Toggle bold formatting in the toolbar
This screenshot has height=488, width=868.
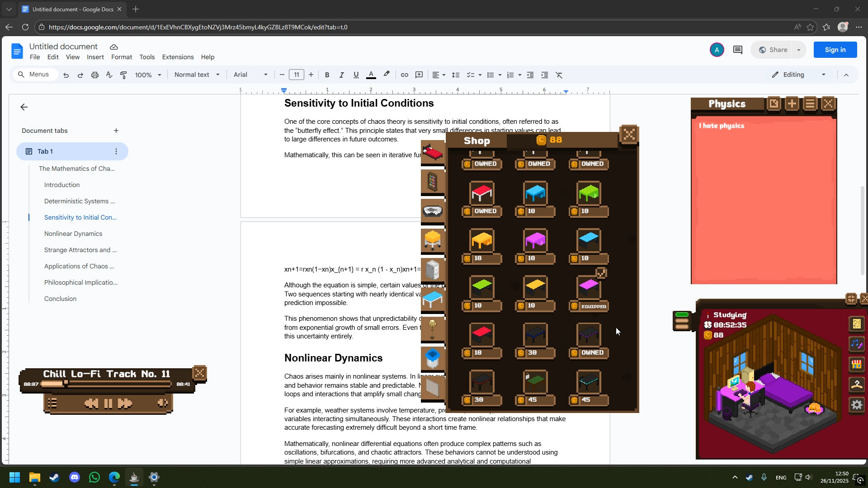327,75
